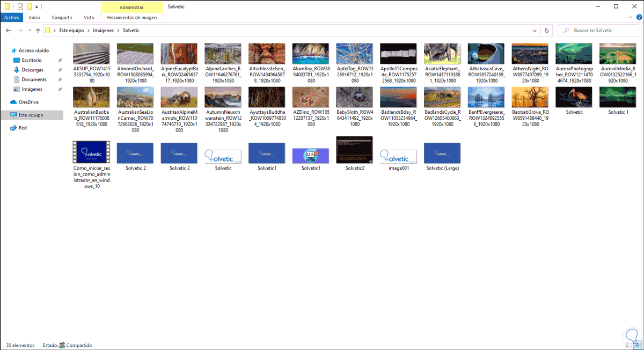Click Imágenes in the address breadcrumb
Image resolution: width=644 pixels, height=350 pixels.
pyautogui.click(x=103, y=31)
